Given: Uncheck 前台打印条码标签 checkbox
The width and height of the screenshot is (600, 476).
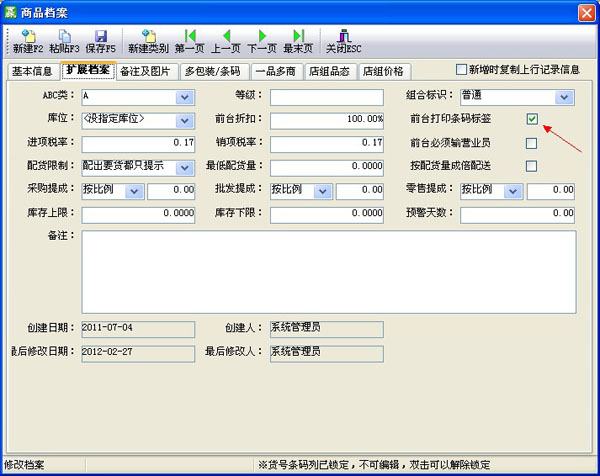Looking at the screenshot, I should (x=532, y=119).
